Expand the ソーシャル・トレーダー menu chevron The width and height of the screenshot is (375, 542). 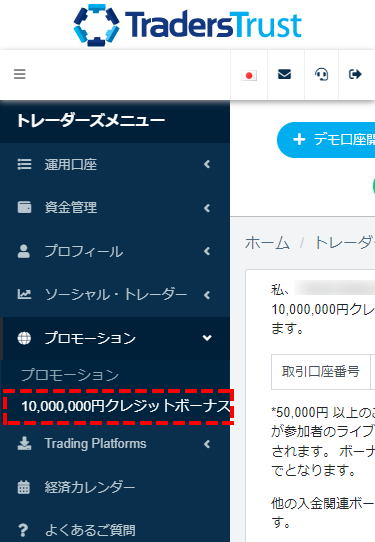coord(207,295)
